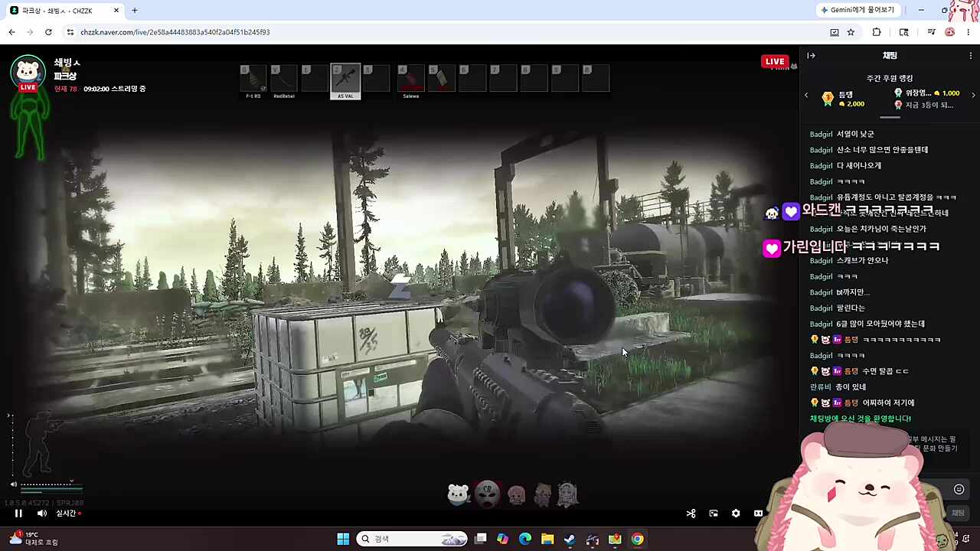Open emoji picker in chat input
Viewport: 980px width, 551px height.
[959, 490]
